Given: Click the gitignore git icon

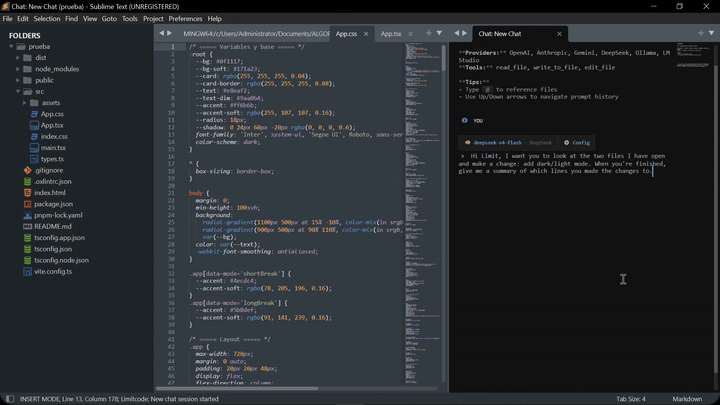Looking at the screenshot, I should tap(28, 170).
